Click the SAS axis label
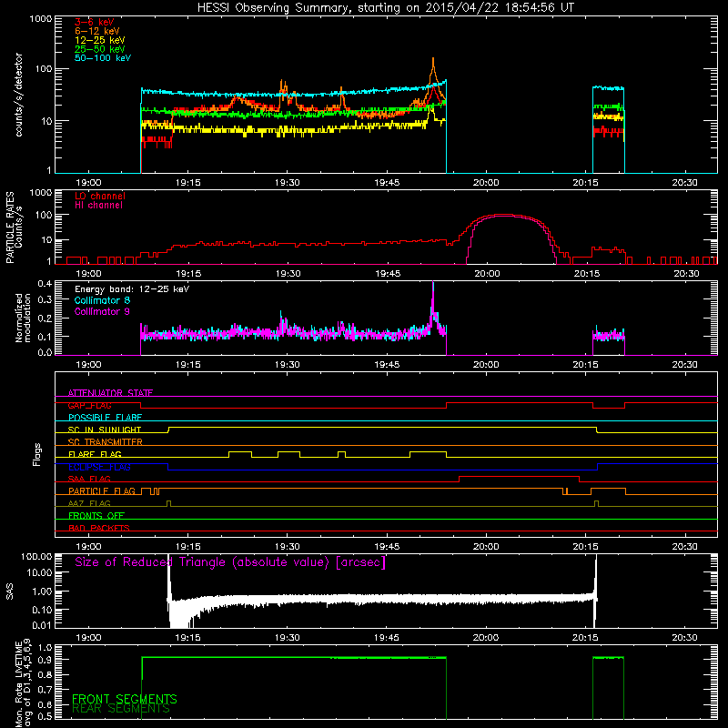Screen dimensions: 728x728 10,591
